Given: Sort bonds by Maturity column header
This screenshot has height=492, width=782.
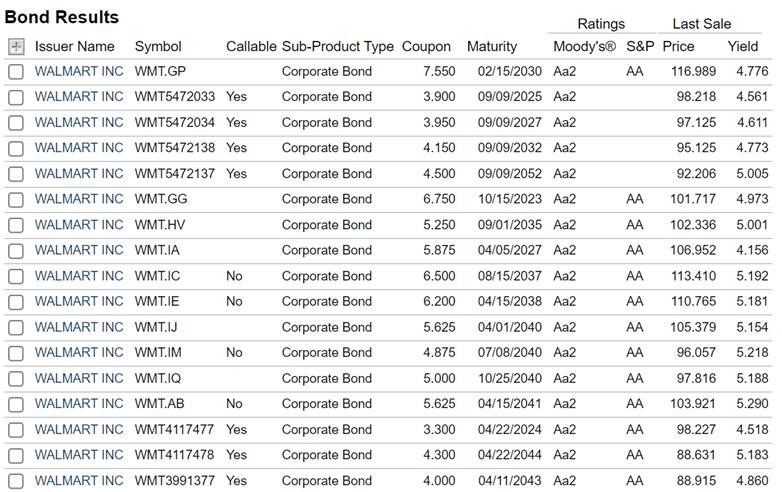Looking at the screenshot, I should [492, 46].
